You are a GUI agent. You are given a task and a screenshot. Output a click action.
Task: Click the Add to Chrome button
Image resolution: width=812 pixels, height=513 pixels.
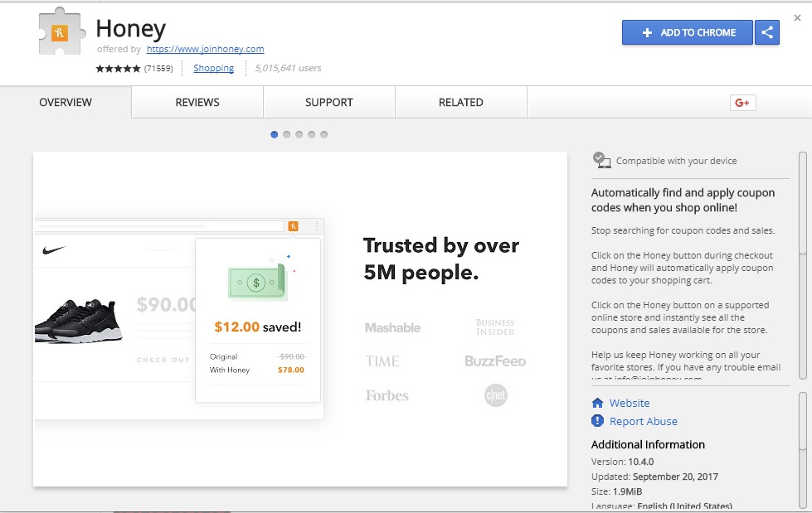688,32
